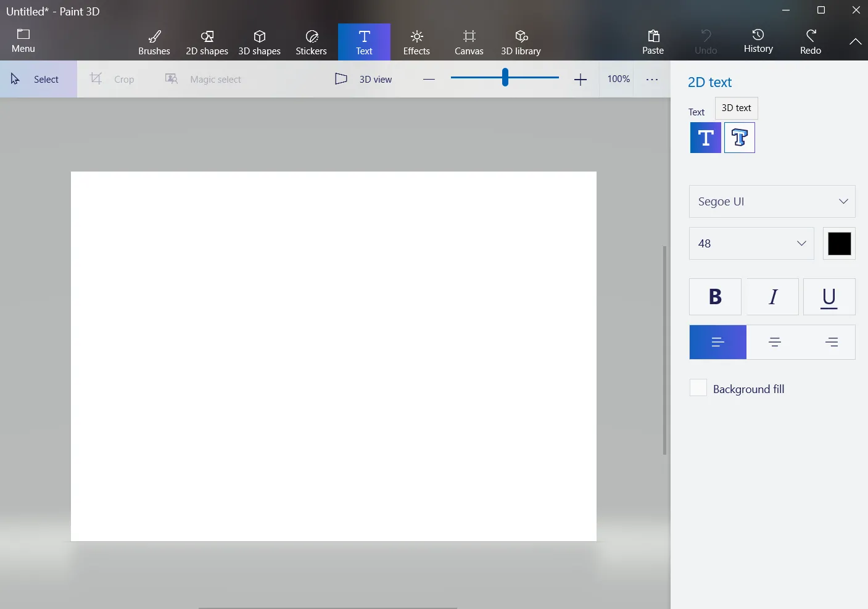Open the font size 48 dropdown
The width and height of the screenshot is (868, 609).
[751, 243]
